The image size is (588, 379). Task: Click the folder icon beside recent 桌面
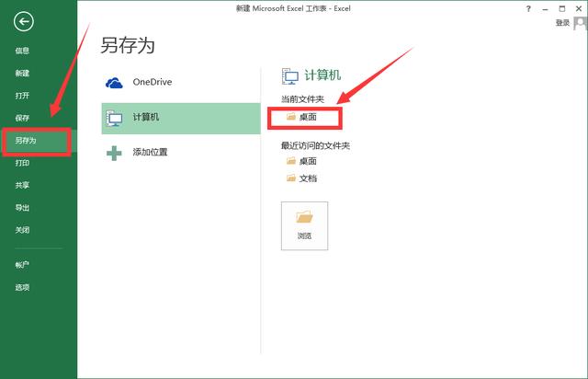[x=291, y=161]
